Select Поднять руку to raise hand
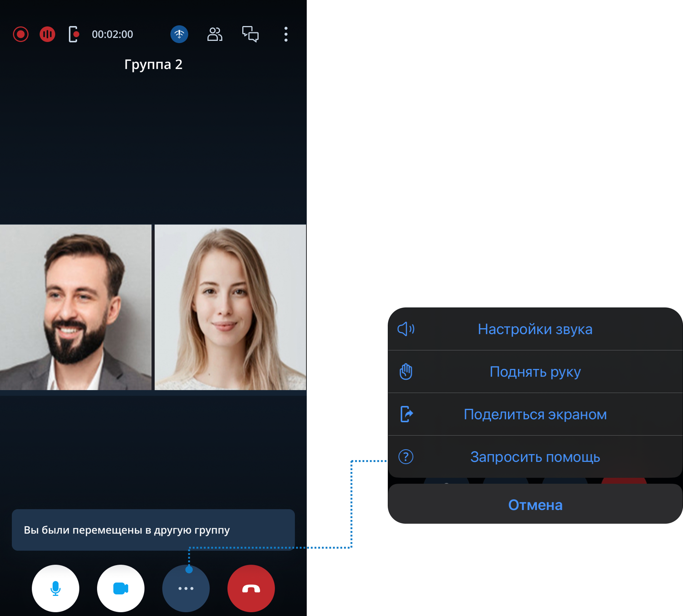683x616 pixels. point(535,372)
